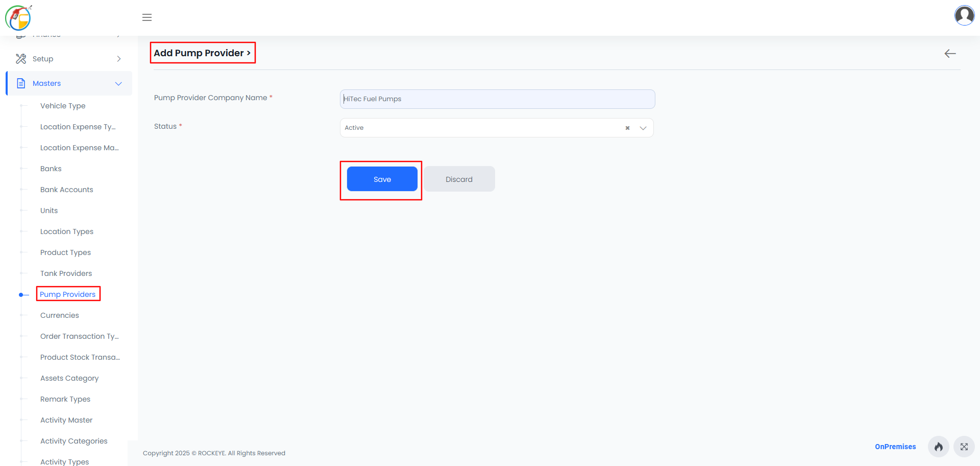The image size is (980, 466).
Task: Open Product Types
Action: [66, 252]
